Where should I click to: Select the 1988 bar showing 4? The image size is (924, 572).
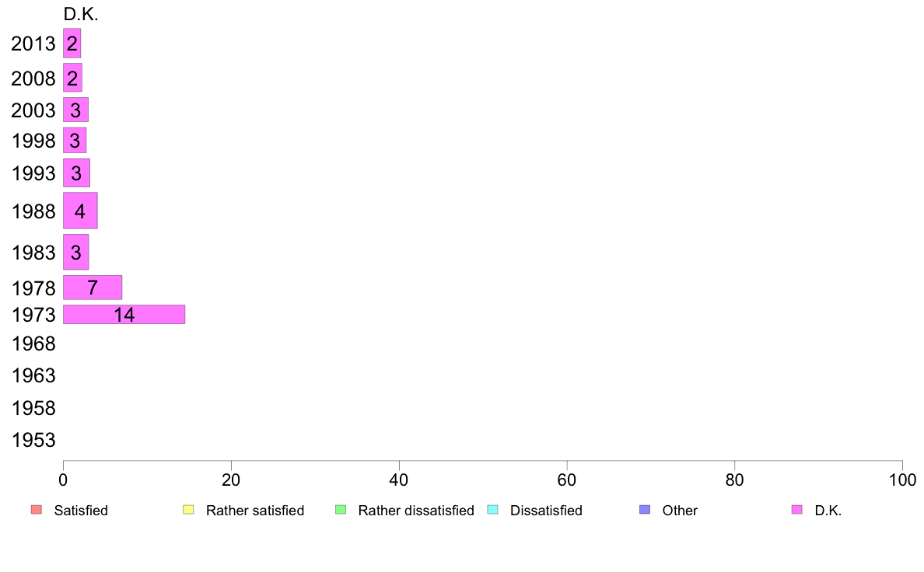[80, 211]
